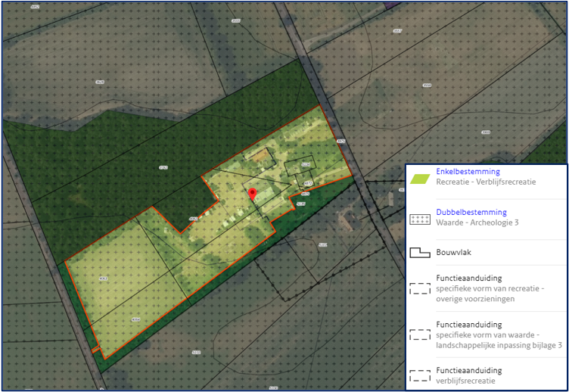Click the red location pin on the map
The height and width of the screenshot is (392, 569).
252,194
